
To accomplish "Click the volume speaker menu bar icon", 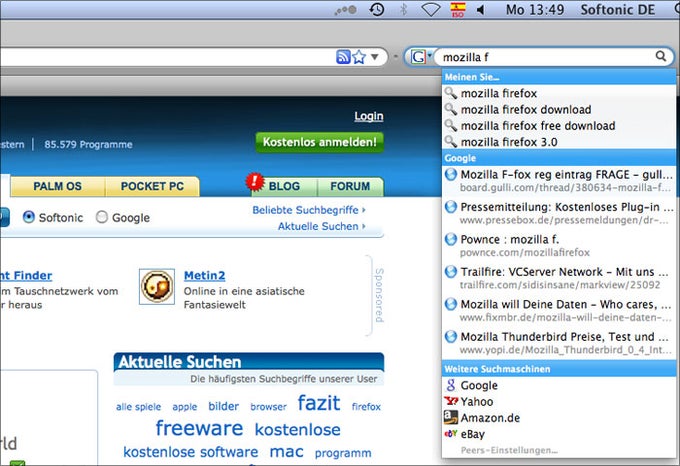I will [x=480, y=10].
